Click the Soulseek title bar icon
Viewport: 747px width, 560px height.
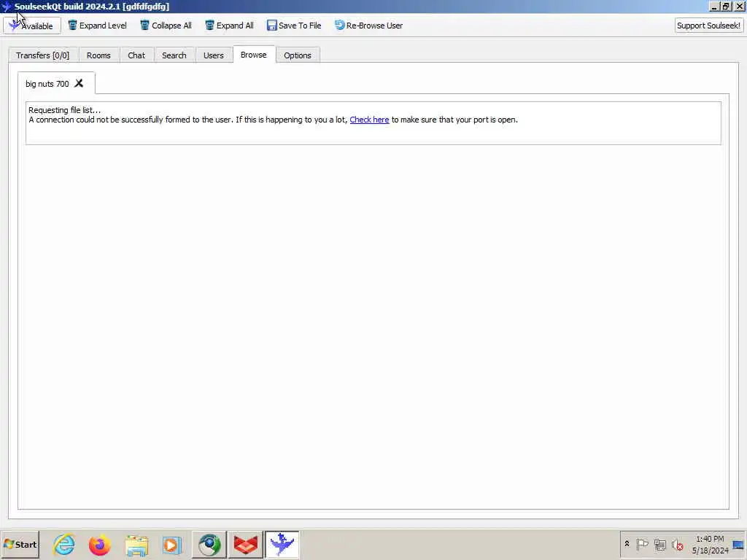click(x=6, y=7)
